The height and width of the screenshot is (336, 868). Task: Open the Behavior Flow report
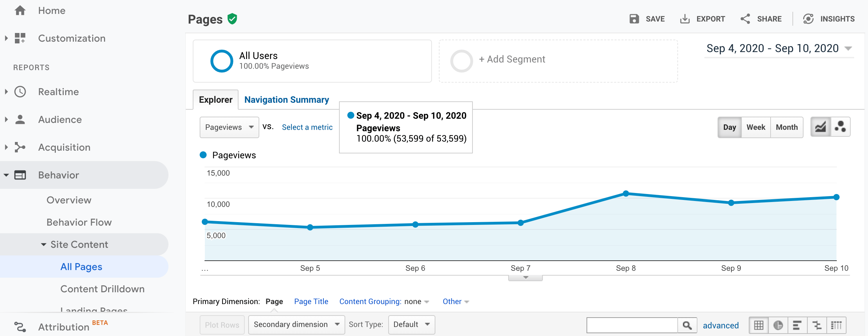click(79, 222)
